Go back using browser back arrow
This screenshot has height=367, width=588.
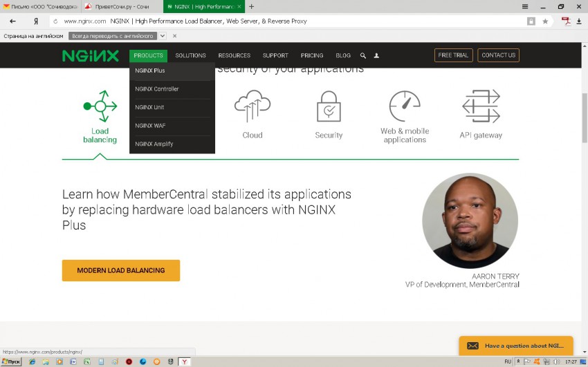coord(12,21)
